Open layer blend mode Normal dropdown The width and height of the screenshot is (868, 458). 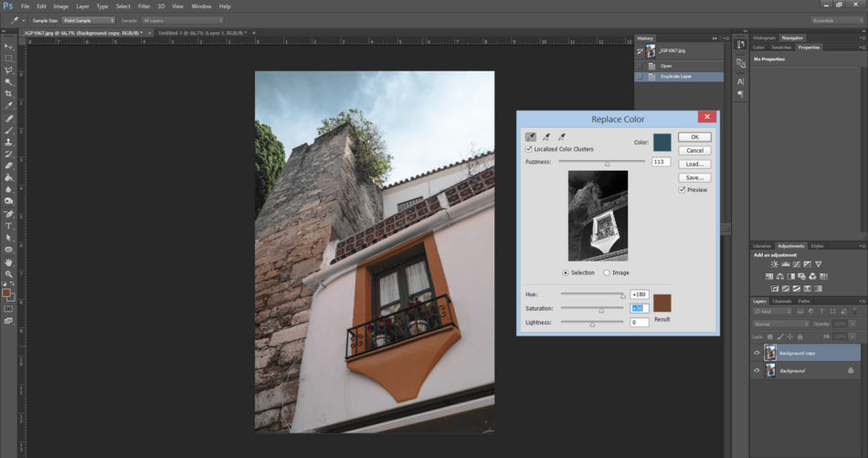coord(780,324)
